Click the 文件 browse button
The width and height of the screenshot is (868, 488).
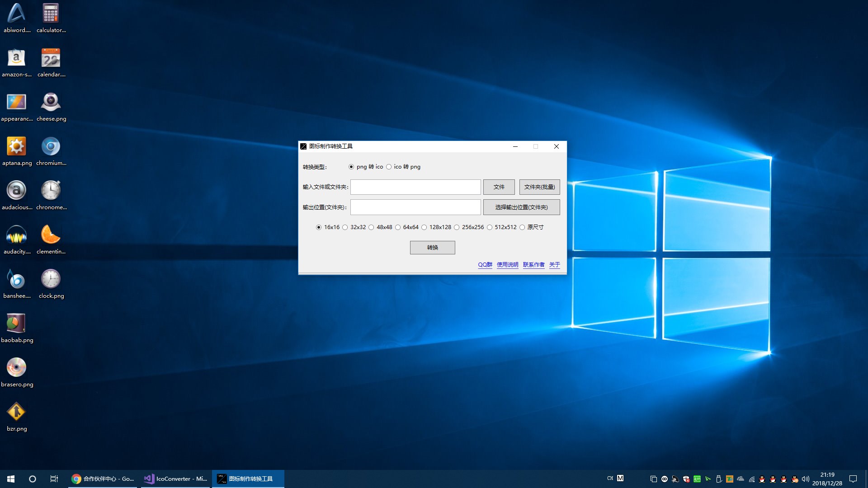(x=499, y=187)
